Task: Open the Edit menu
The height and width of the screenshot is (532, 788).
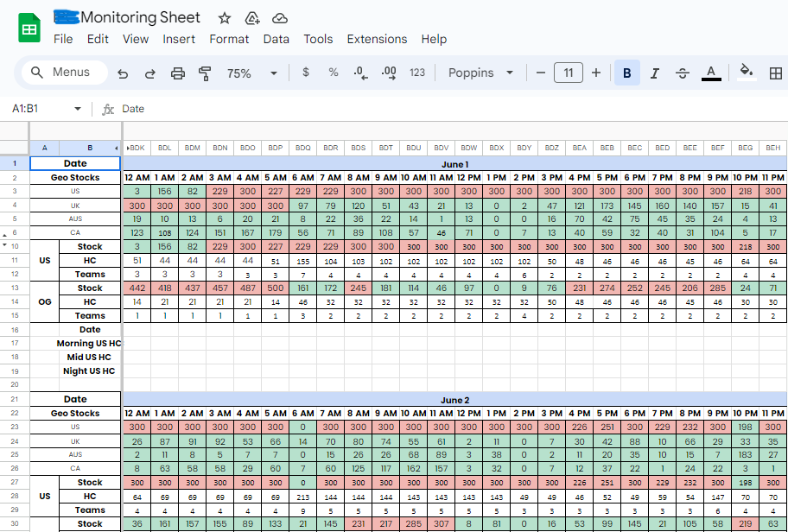Action: pyautogui.click(x=98, y=39)
